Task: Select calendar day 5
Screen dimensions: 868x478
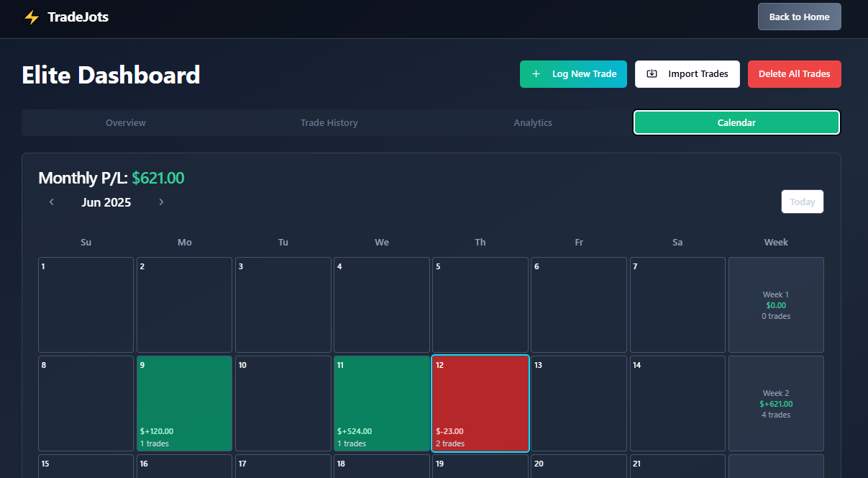Action: (x=480, y=305)
